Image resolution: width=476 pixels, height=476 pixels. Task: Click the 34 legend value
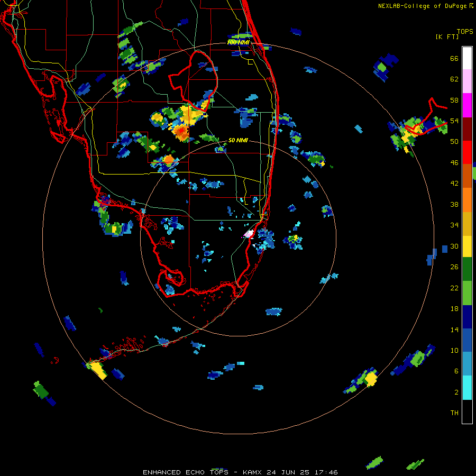[x=454, y=225]
